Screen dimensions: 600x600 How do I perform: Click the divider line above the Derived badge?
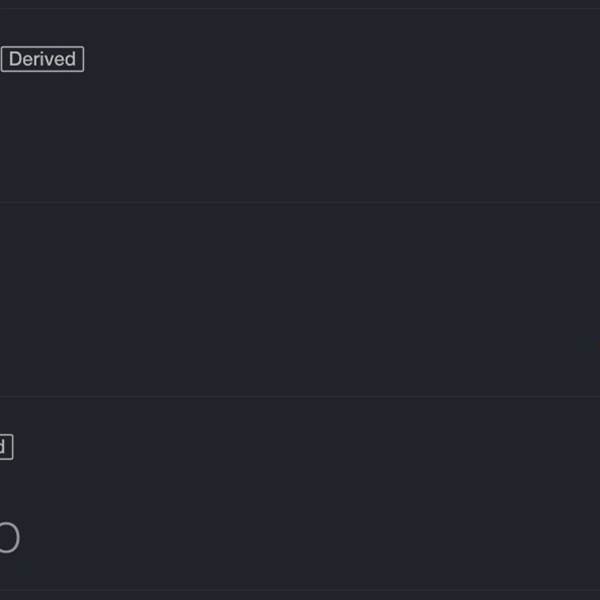click(x=300, y=9)
